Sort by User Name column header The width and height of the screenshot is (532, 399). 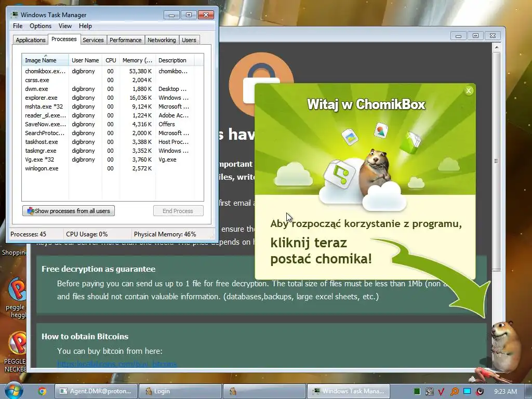click(85, 60)
